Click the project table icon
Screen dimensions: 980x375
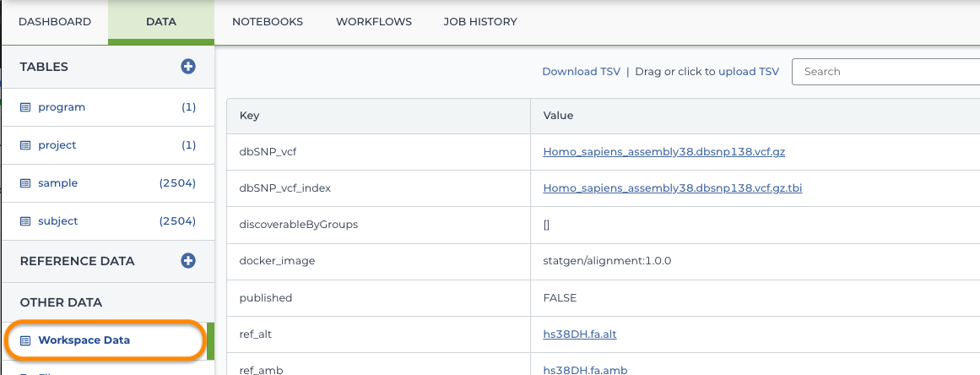click(25, 145)
